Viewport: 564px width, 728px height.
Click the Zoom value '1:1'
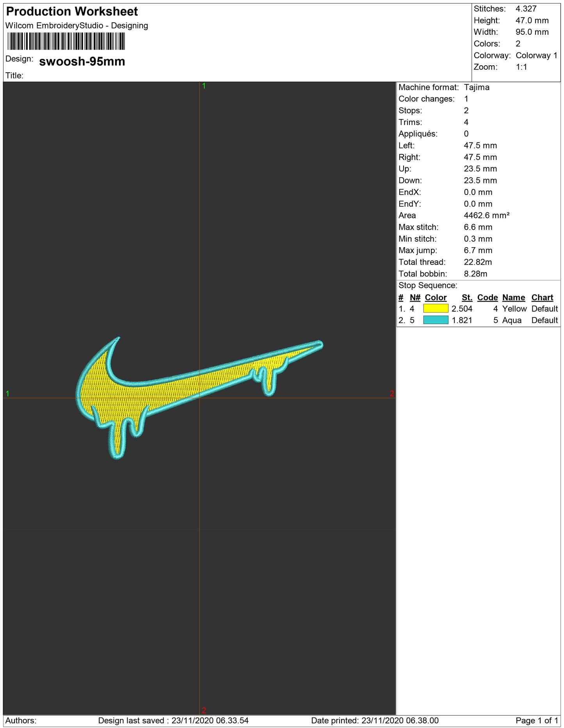click(x=521, y=67)
